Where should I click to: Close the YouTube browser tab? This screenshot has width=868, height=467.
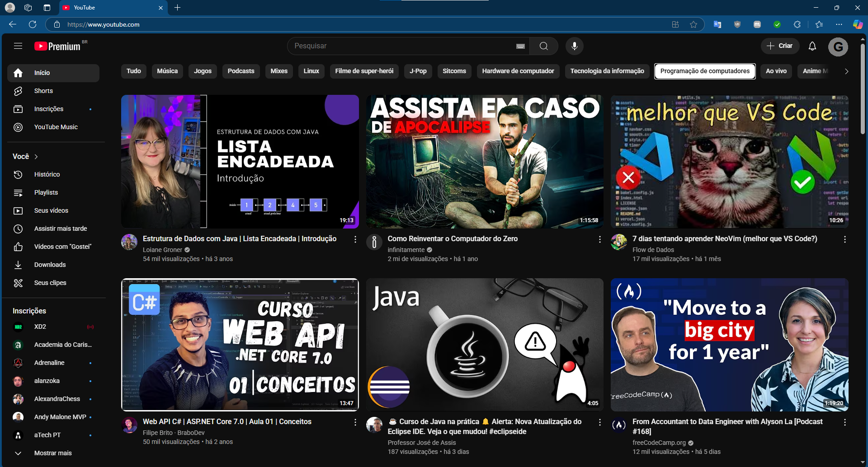[x=160, y=8]
